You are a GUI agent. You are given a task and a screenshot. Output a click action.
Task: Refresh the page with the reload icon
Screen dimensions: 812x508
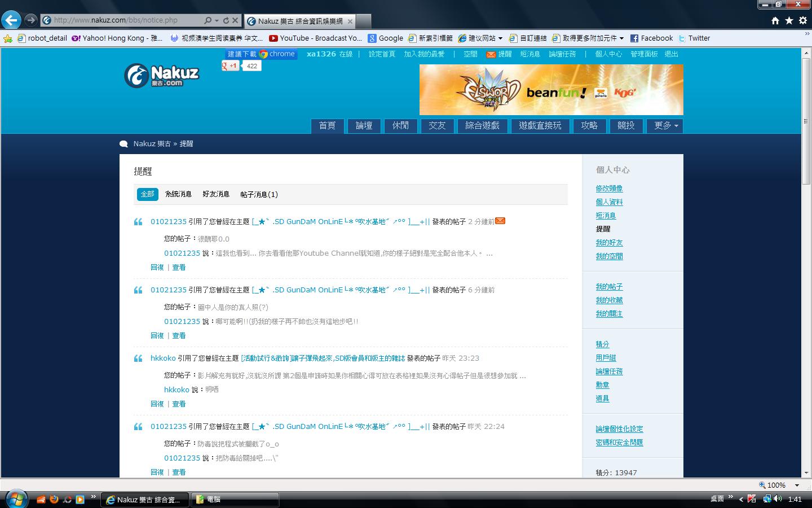pyautogui.click(x=226, y=20)
